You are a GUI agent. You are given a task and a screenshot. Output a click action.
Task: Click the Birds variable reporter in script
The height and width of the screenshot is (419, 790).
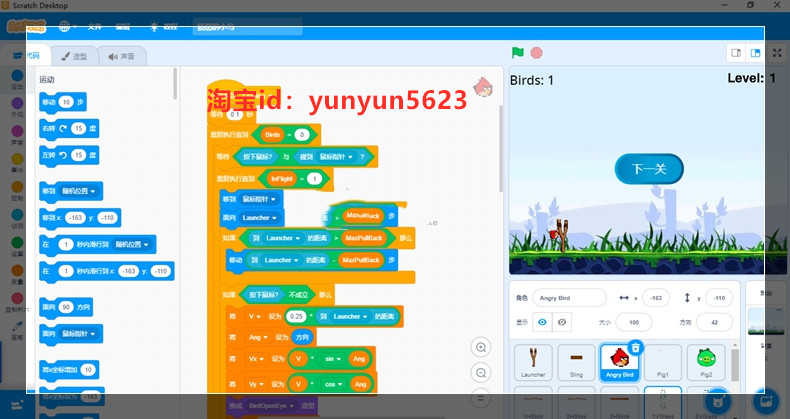pos(272,134)
